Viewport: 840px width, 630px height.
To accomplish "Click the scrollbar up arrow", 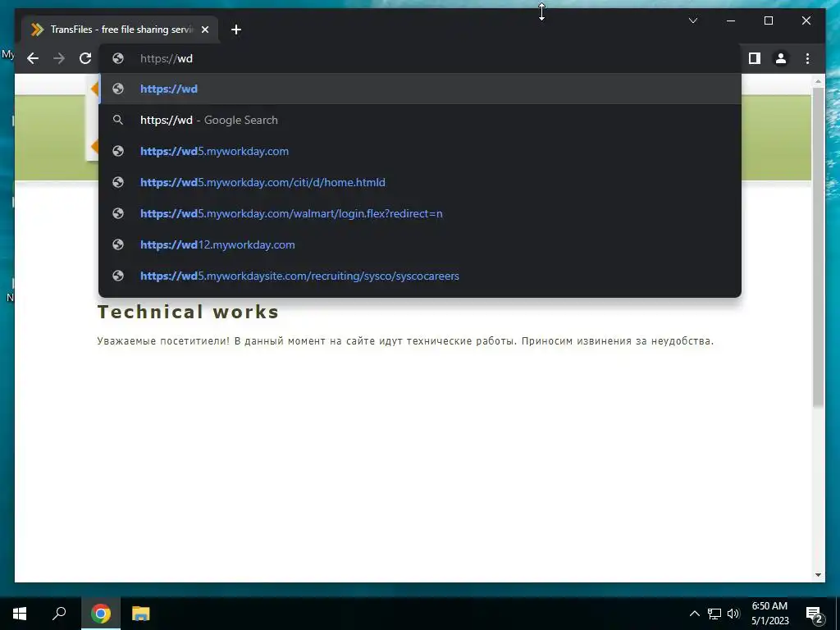I will [x=818, y=81].
